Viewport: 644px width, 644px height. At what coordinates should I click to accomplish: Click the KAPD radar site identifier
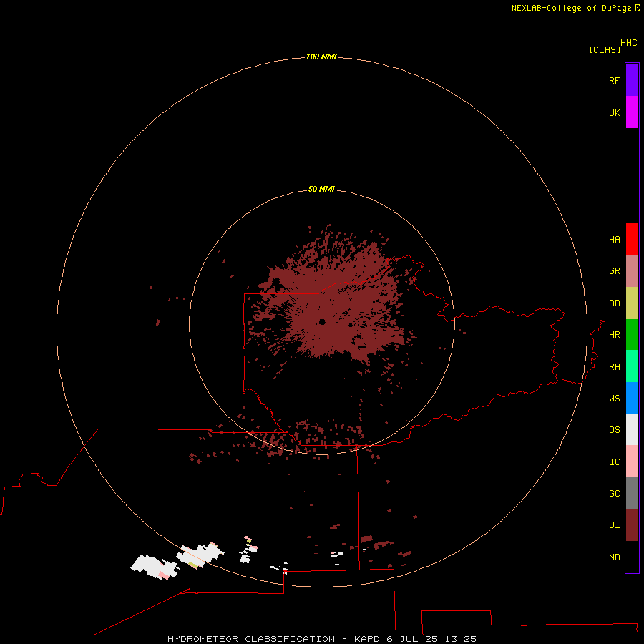(x=367, y=639)
